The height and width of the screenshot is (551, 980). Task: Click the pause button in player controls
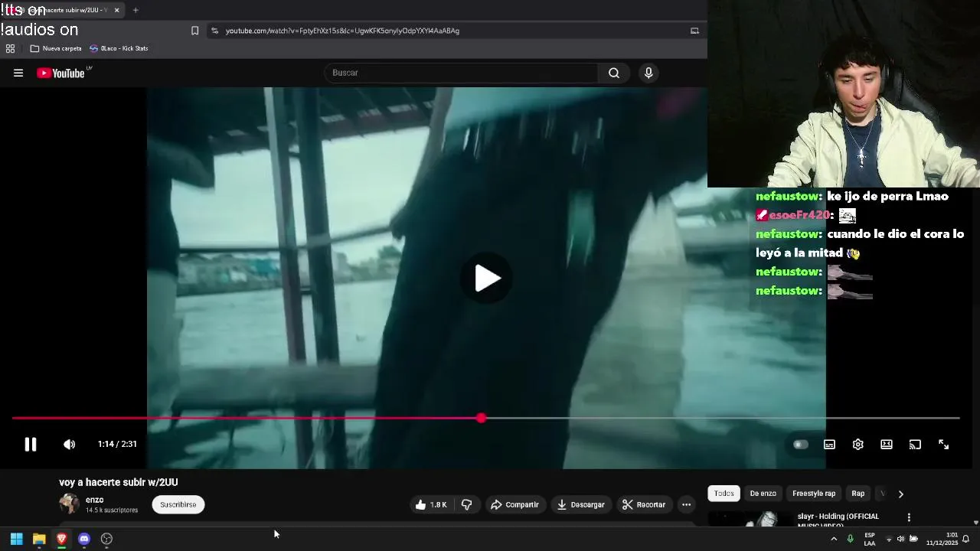pos(31,444)
